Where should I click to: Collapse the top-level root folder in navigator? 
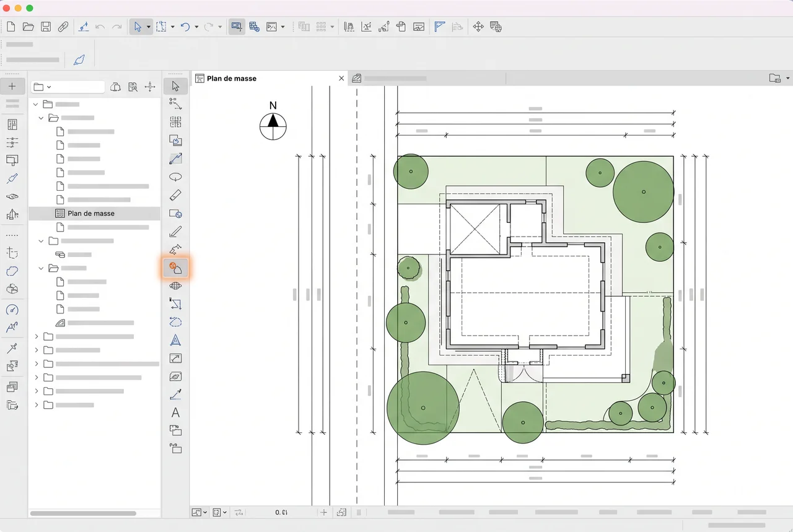coord(36,104)
